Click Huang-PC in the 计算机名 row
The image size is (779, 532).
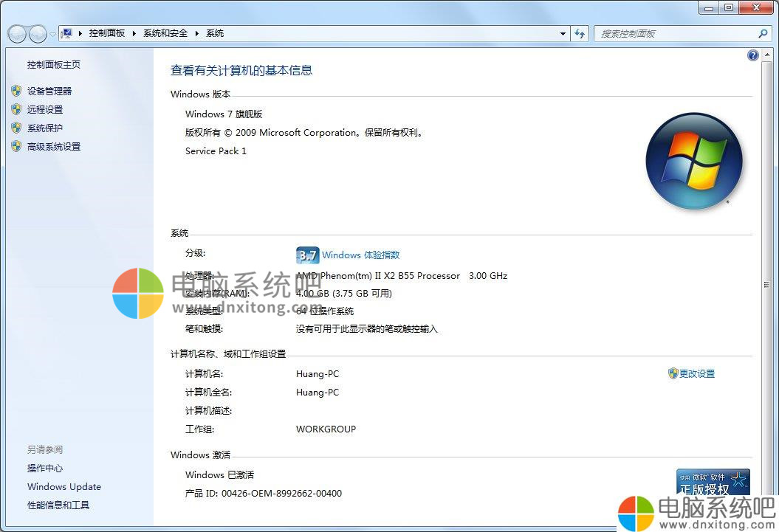(x=318, y=373)
